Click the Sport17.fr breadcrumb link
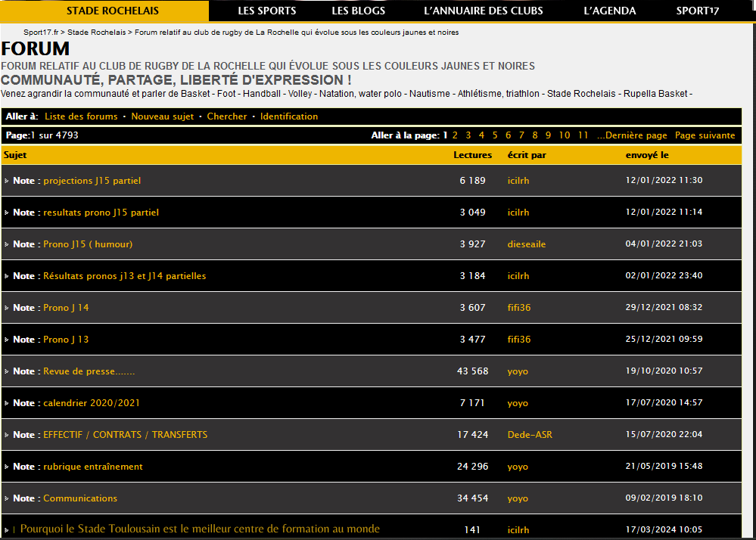Image resolution: width=756 pixels, height=540 pixels. tap(41, 33)
